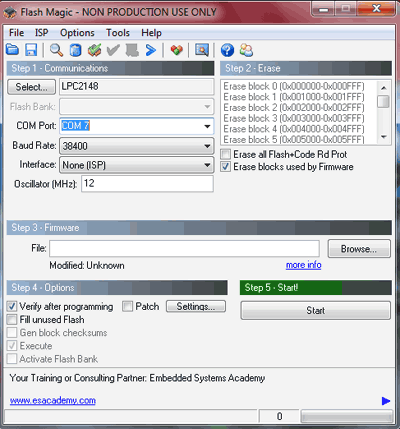Click the Flash Magic title bar chip icon
This screenshot has height=429, width=400.
tap(10, 13)
